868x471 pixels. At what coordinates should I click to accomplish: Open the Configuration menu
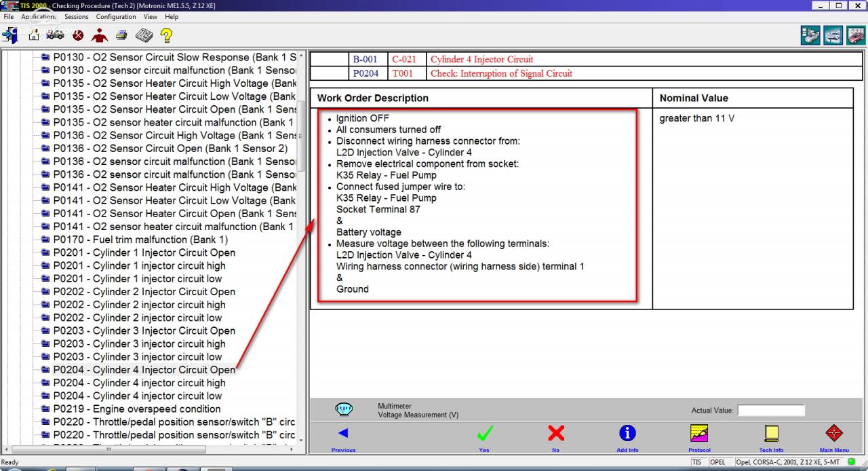click(116, 16)
